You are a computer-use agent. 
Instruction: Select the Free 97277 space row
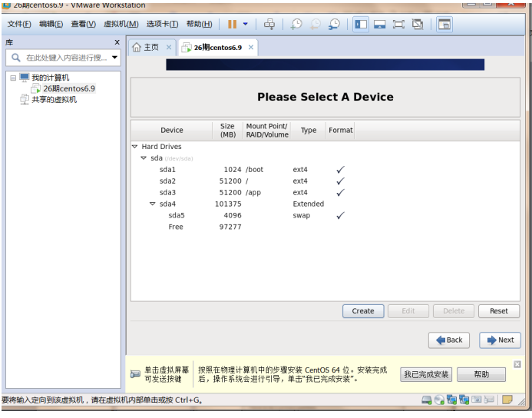click(325, 227)
